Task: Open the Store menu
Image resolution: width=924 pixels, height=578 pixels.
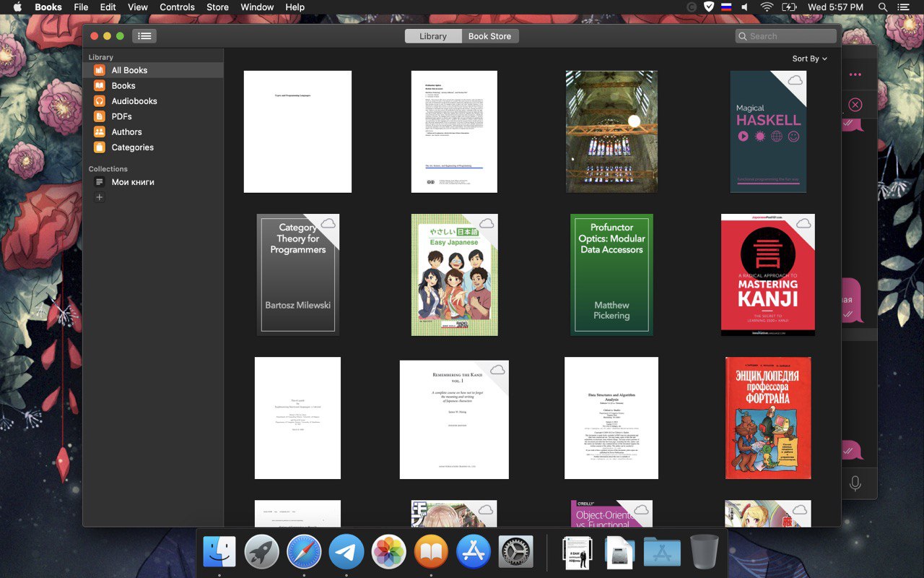Action: tap(217, 7)
